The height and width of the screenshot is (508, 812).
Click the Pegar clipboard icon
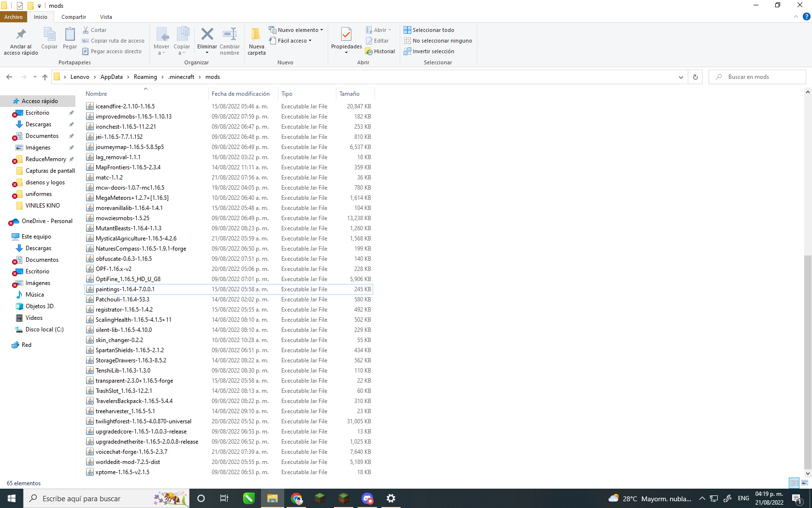[70, 38]
